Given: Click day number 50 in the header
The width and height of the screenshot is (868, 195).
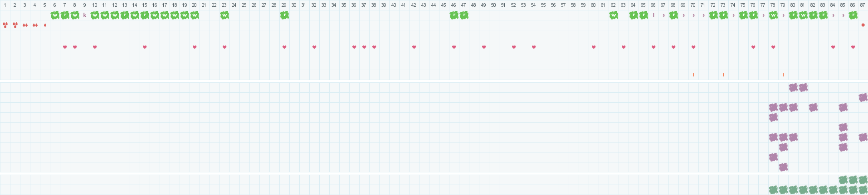Looking at the screenshot, I should 493,5.
